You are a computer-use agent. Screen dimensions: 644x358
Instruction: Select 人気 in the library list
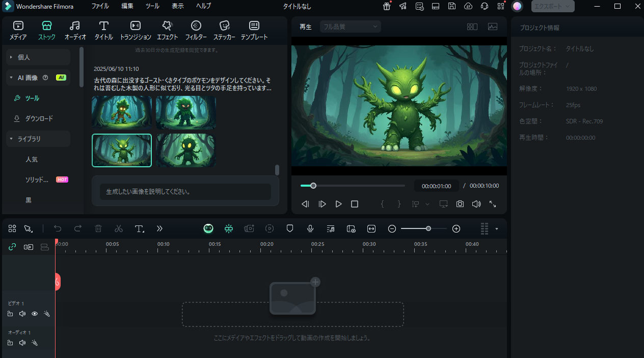[32, 159]
